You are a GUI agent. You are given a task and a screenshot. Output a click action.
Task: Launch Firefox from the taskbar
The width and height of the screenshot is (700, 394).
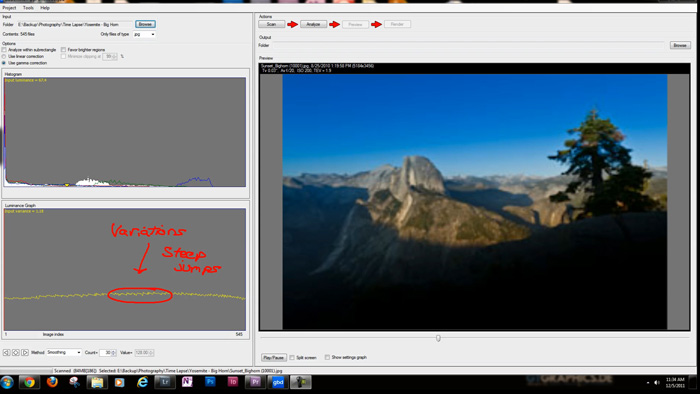coord(52,382)
